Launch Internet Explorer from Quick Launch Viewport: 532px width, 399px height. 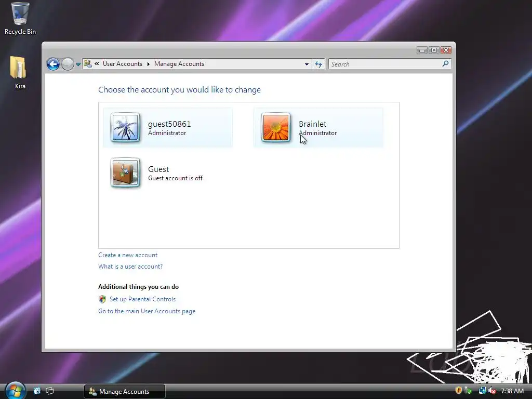coord(37,391)
